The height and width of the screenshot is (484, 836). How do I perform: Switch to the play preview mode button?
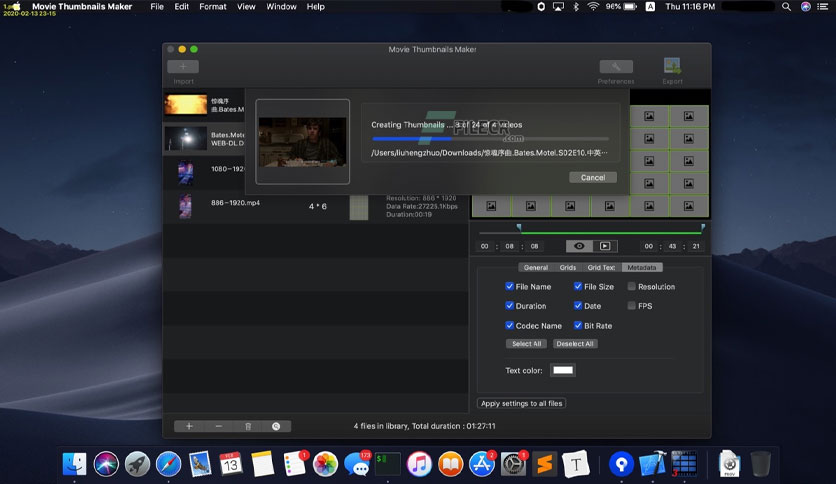605,246
